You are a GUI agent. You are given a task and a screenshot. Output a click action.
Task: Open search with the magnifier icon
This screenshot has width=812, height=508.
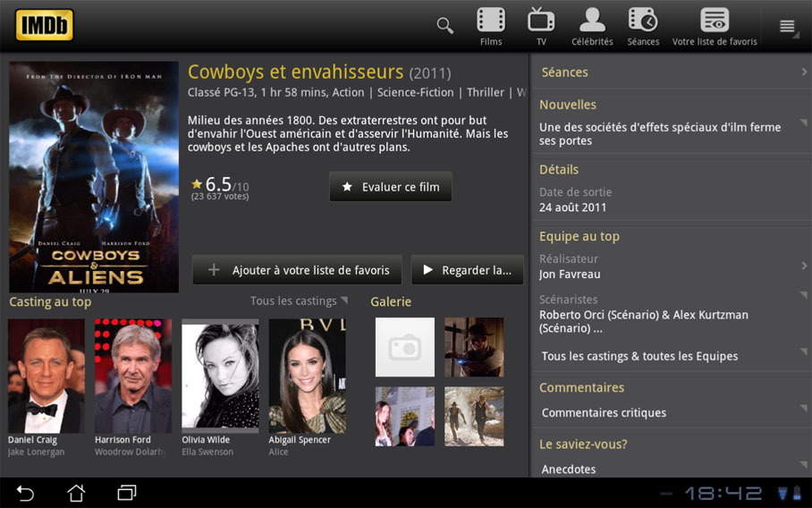pos(444,25)
